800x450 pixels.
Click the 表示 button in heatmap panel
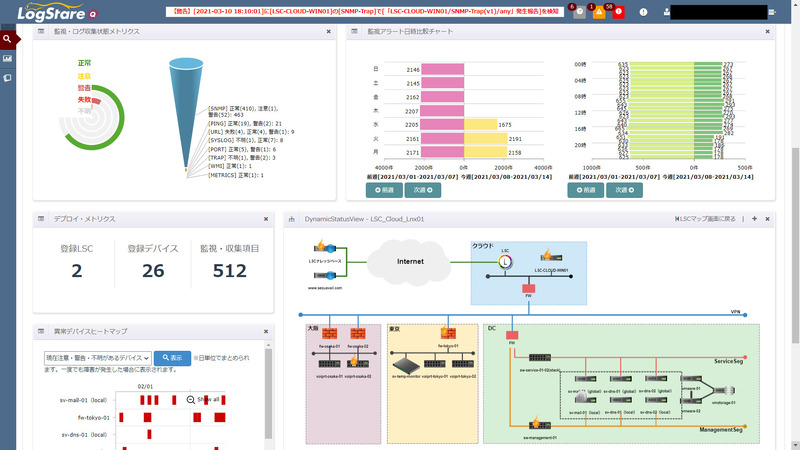click(172, 357)
